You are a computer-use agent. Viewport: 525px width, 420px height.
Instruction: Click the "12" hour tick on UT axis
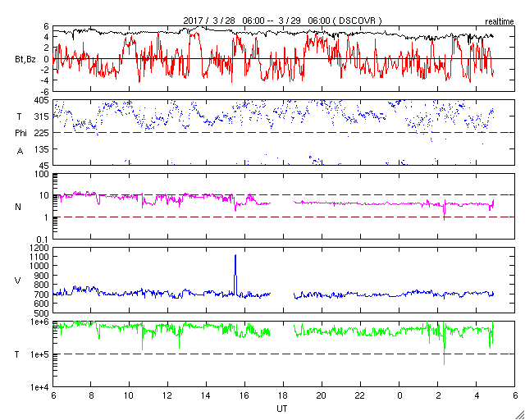(167, 395)
